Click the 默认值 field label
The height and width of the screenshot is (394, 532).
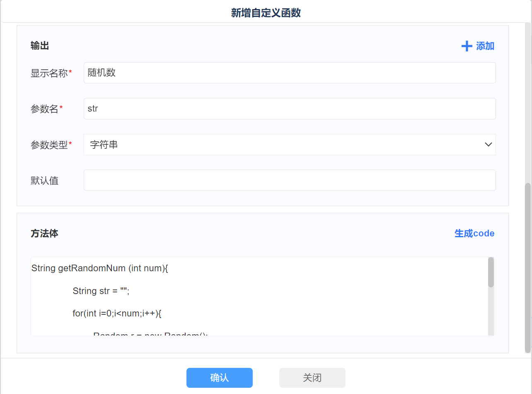click(x=44, y=181)
